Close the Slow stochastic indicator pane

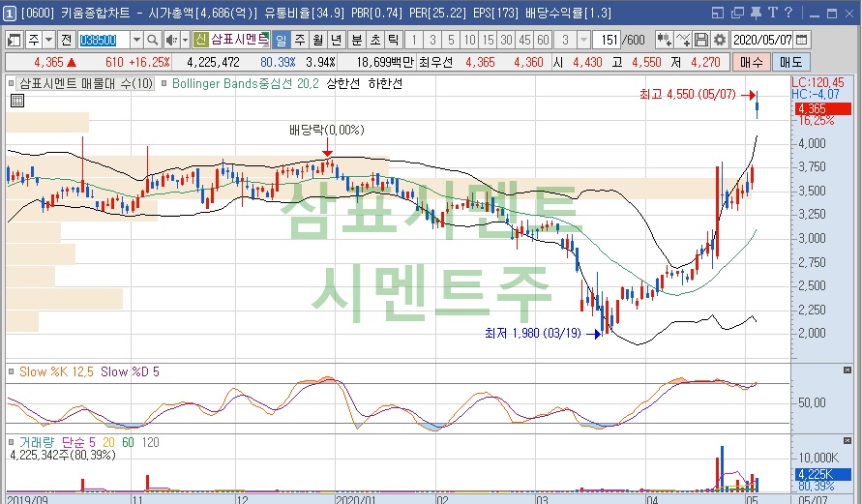click(x=847, y=371)
